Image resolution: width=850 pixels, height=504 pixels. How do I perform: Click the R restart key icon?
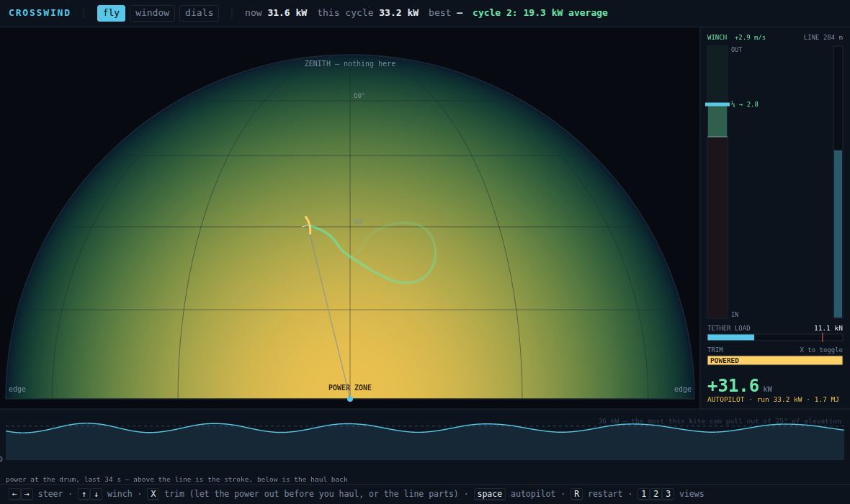click(x=577, y=494)
